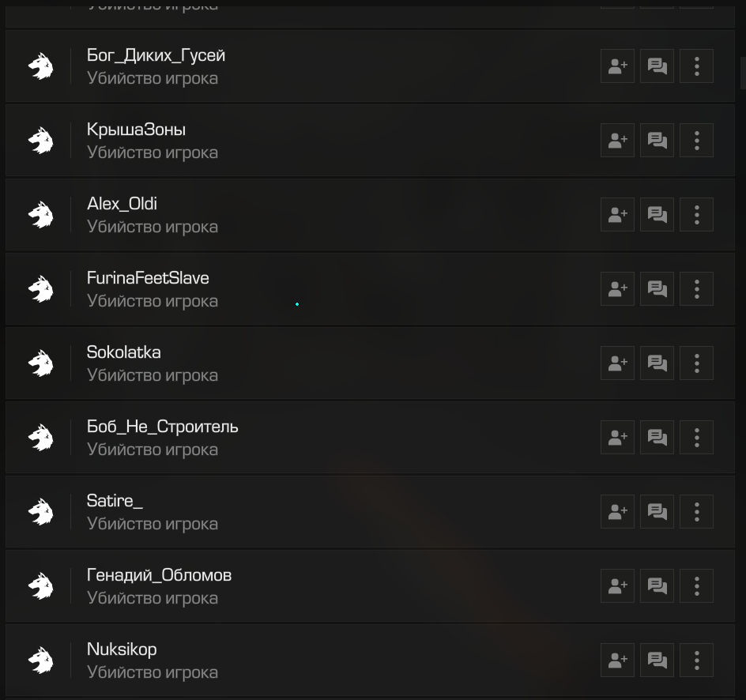Click the wolf avatar next to Nuksikop
The width and height of the screenshot is (746, 700).
point(41,660)
